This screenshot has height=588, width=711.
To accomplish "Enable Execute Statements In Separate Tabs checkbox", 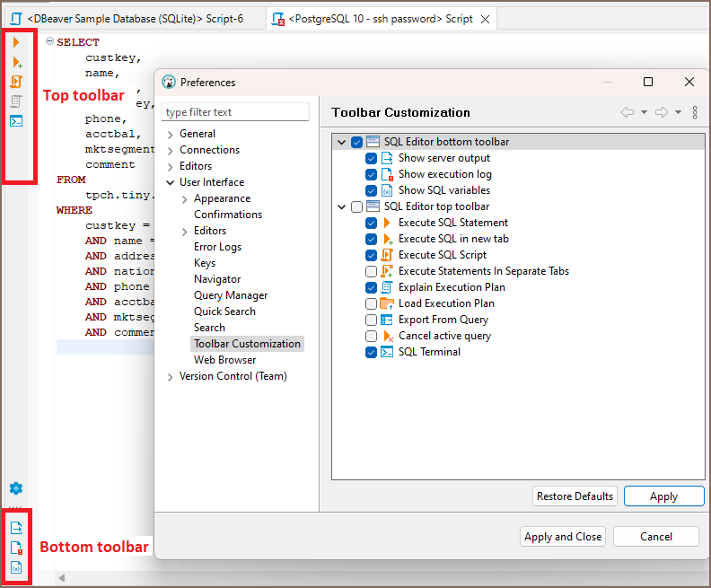I will point(372,271).
